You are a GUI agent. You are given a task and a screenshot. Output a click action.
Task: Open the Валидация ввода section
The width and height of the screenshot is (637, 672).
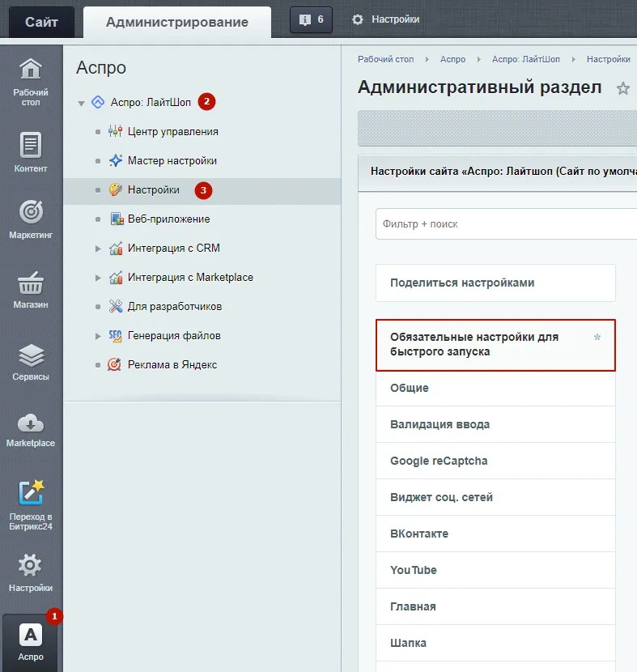[x=495, y=424]
